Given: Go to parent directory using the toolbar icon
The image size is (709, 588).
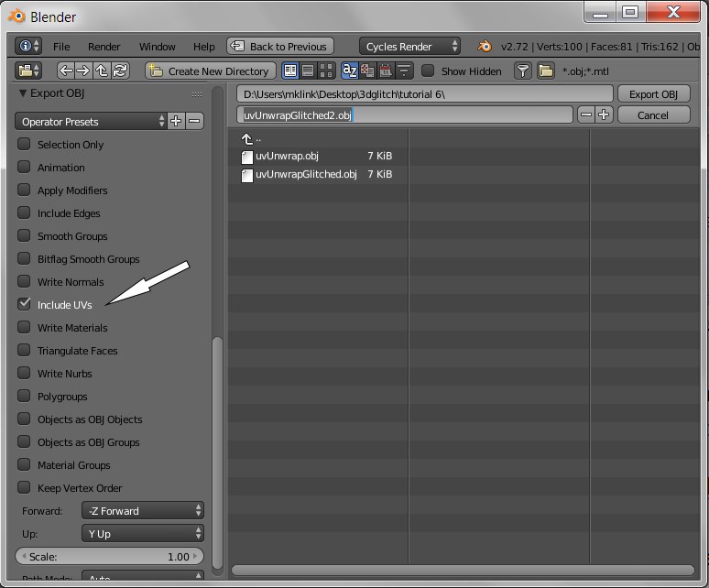Looking at the screenshot, I should [x=102, y=71].
